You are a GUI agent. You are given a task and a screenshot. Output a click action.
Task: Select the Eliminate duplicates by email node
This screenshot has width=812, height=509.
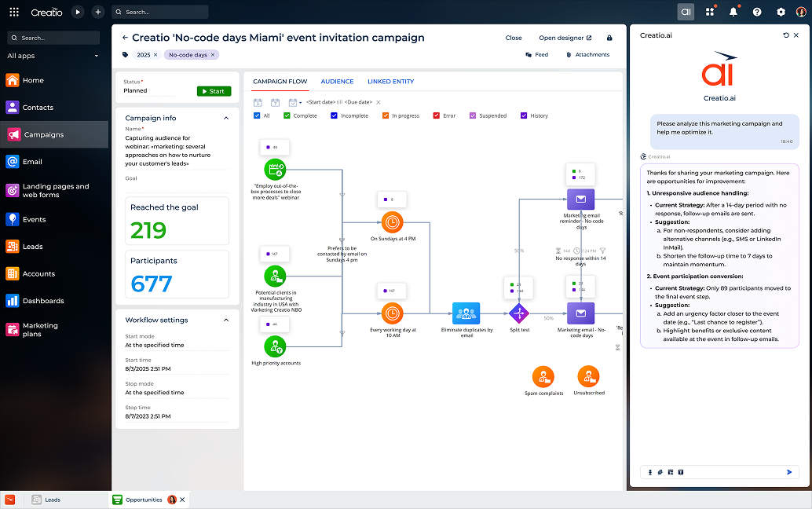[466, 313]
